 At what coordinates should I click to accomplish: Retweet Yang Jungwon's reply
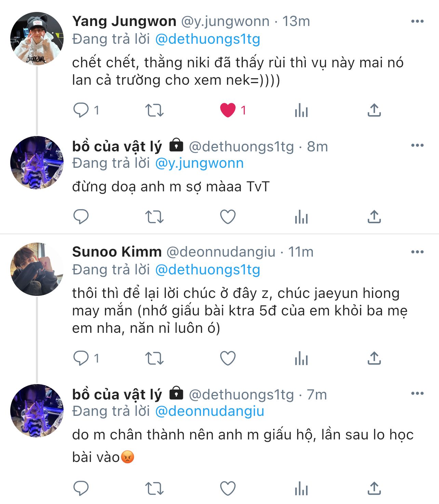(x=154, y=110)
